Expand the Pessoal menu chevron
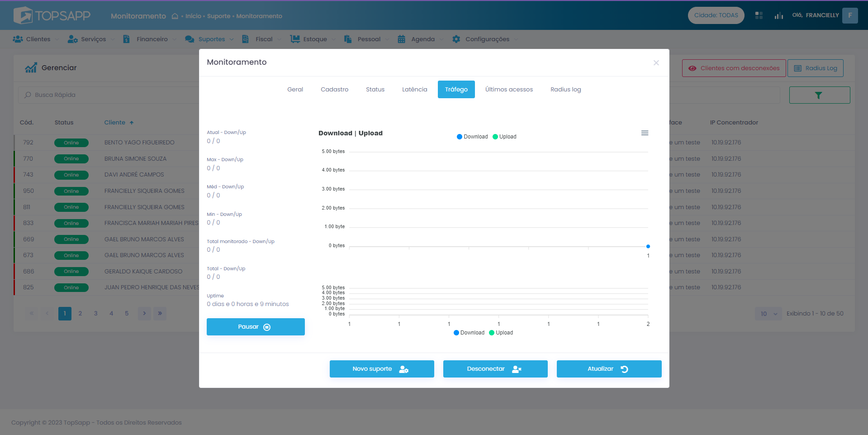Viewport: 868px width, 435px height. click(387, 39)
